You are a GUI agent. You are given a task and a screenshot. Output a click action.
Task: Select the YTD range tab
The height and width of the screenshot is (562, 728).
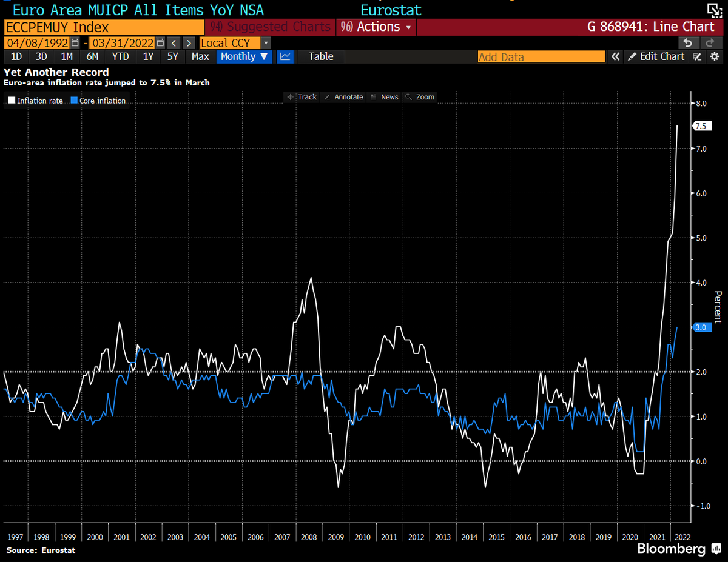tap(120, 56)
